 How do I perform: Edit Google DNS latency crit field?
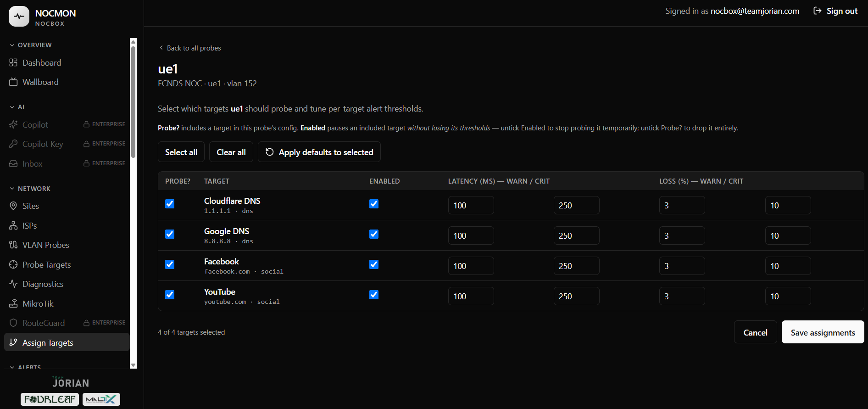[577, 235]
